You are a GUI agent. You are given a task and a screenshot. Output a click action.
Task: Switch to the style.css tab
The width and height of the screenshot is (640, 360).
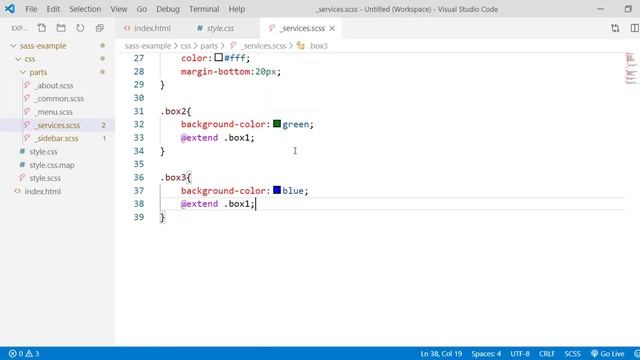point(216,28)
